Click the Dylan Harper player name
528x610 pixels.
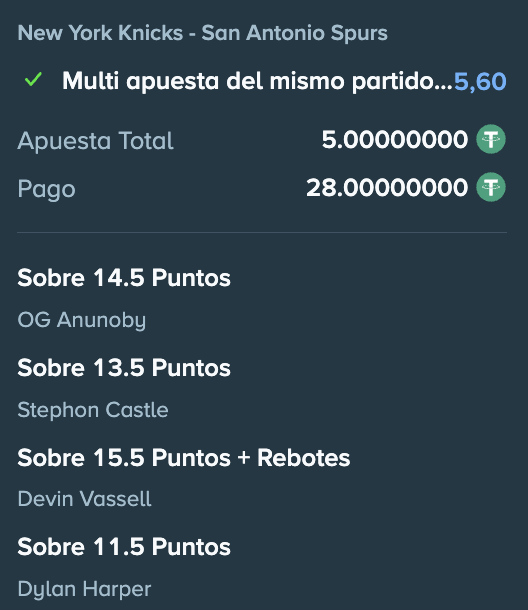pyautogui.click(x=84, y=589)
